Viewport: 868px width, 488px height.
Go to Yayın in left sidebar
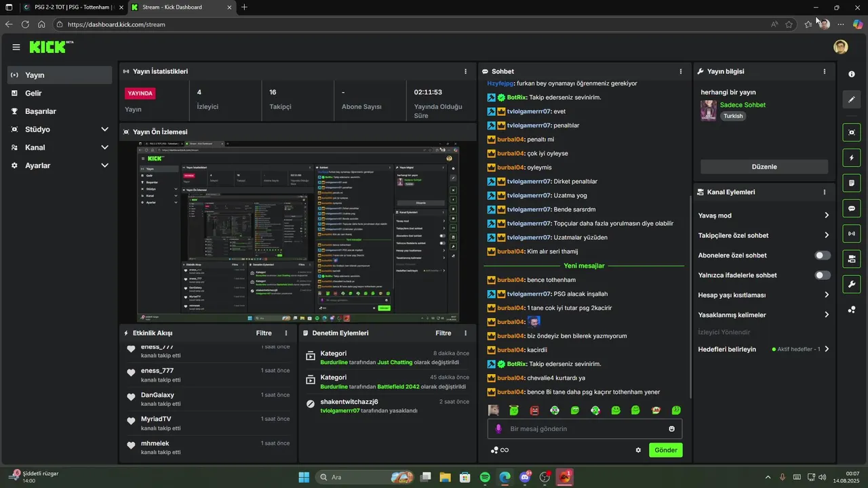point(60,75)
